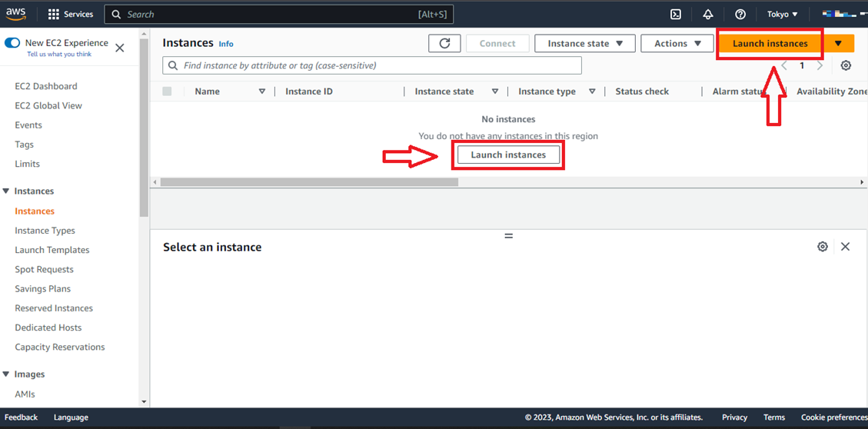
Task: Go to the previous page arrow
Action: (x=784, y=65)
